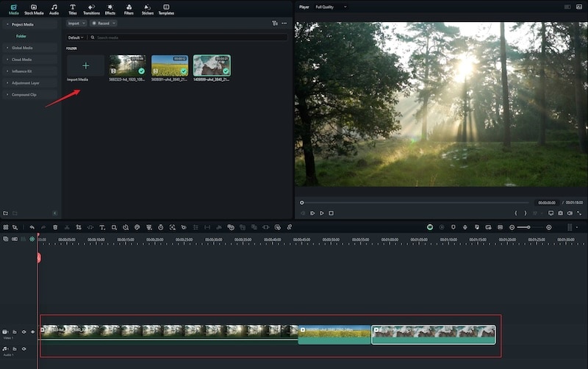Click the timeline zoom slider handle
The width and height of the screenshot is (588, 369).
coord(528,227)
